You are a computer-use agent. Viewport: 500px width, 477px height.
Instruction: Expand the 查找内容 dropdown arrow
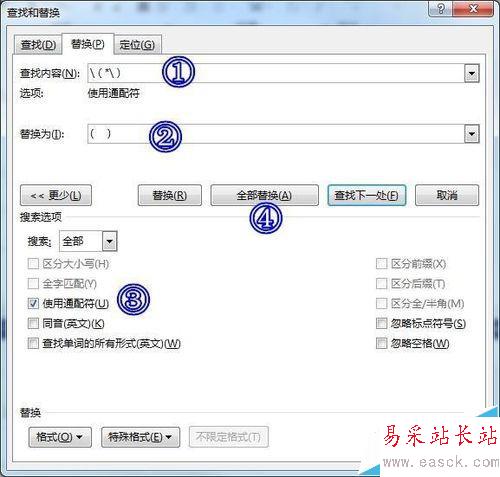point(472,73)
